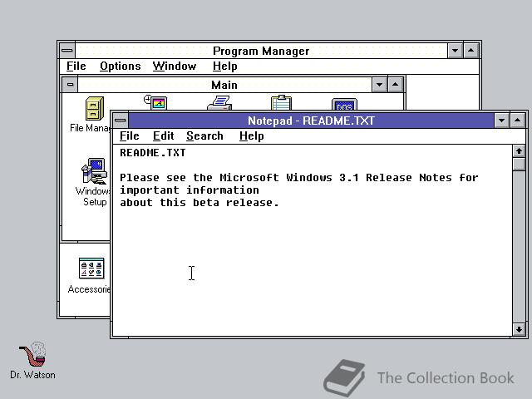Open the Control Panel icon in Main group
The height and width of the screenshot is (399, 532).
coord(155,102)
